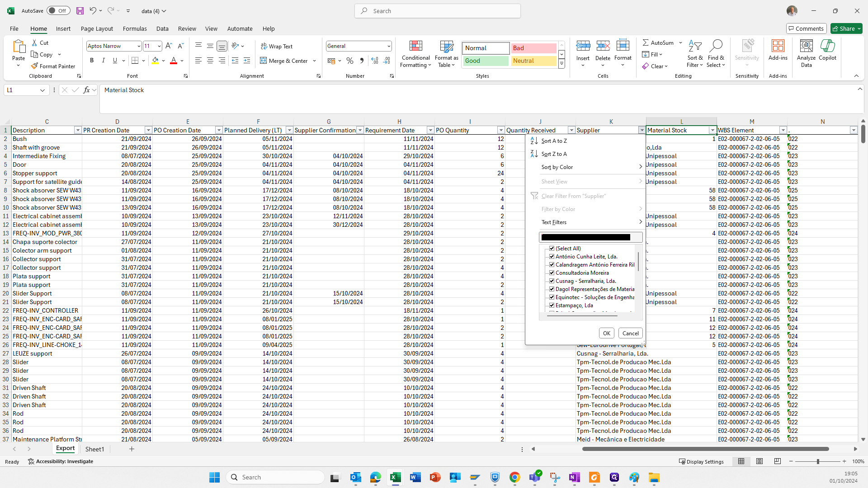This screenshot has height=488, width=868.
Task: Open Conditional Formatting menu
Action: [415, 54]
